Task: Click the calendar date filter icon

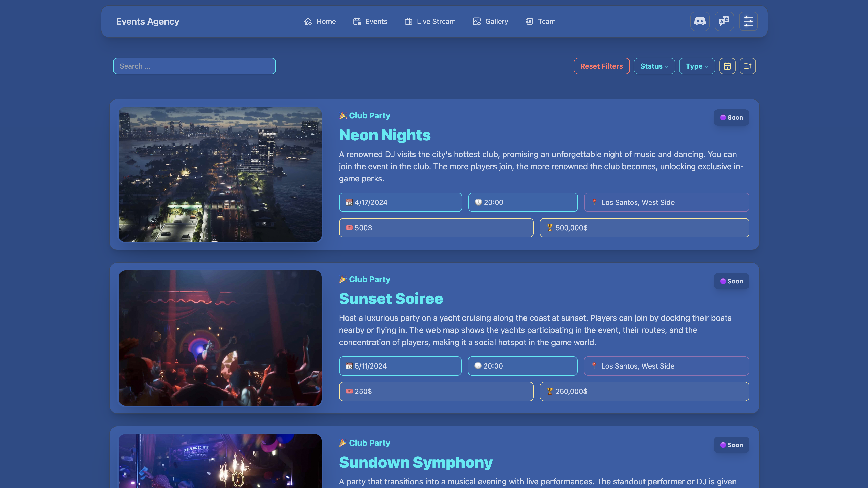Action: (x=727, y=66)
